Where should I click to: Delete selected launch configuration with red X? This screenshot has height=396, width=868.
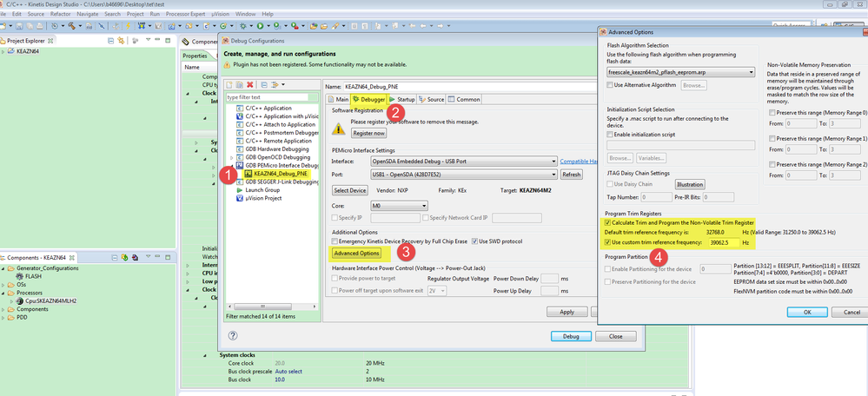[249, 84]
